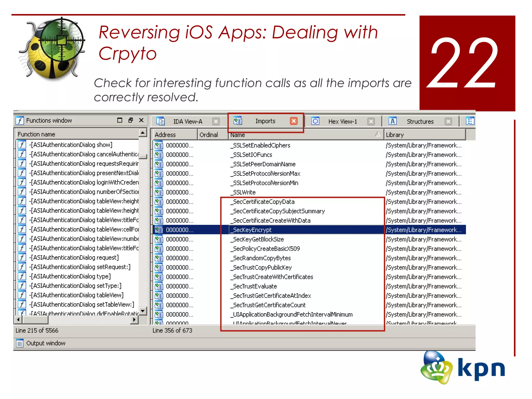Image resolution: width=532 pixels, height=399 pixels.
Task: Select -[ASIAuthenticationDialog tableView] function
Action: pyautogui.click(x=76, y=295)
